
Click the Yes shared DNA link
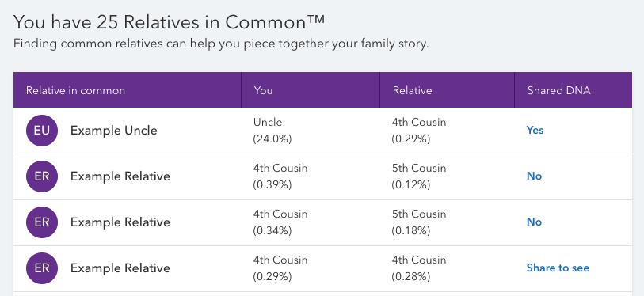tap(535, 130)
